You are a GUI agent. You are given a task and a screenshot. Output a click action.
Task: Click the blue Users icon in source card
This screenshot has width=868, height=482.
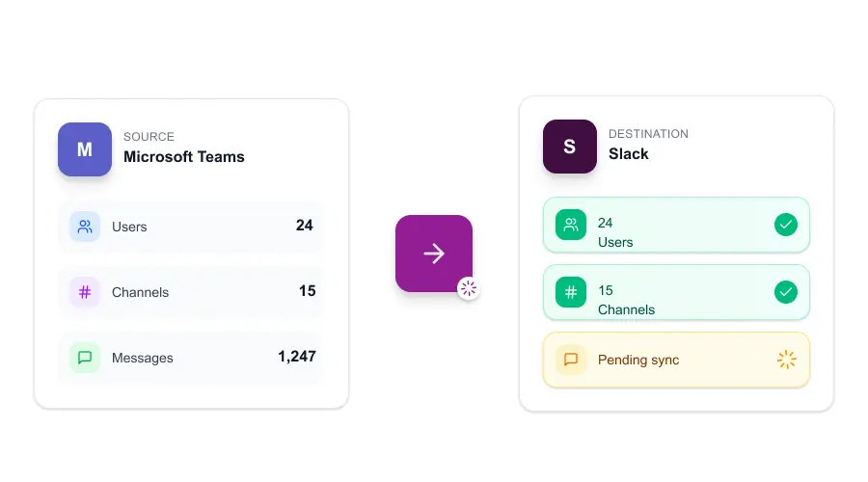[x=85, y=227]
